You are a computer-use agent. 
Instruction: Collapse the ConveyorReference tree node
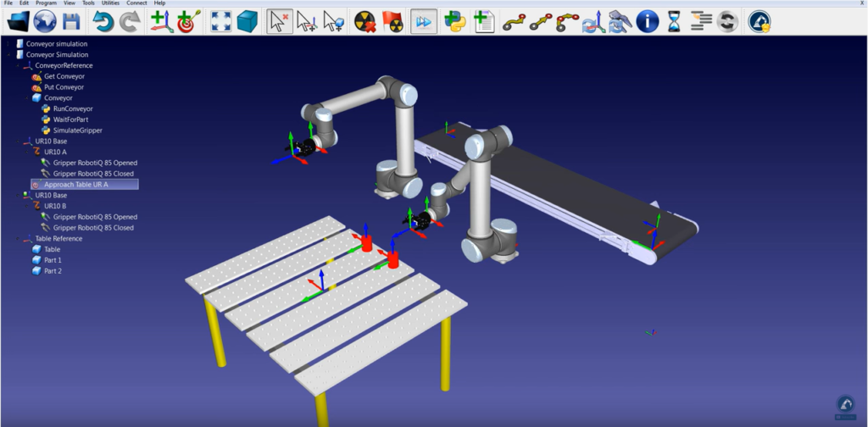18,65
